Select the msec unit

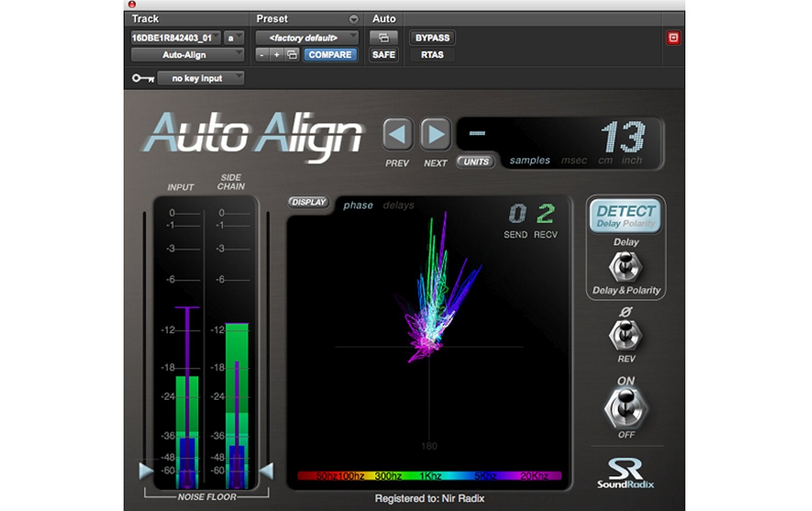click(x=574, y=160)
